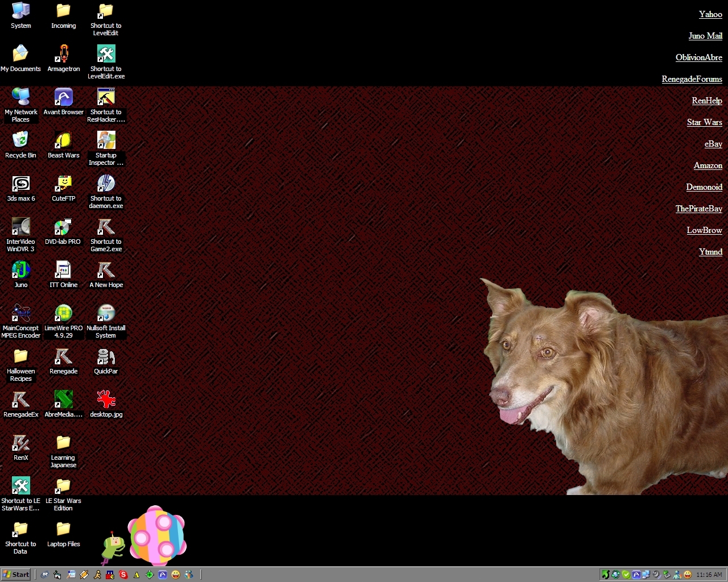This screenshot has height=582, width=728.
Task: Select the 3ds max 6 shortcut
Action: [x=20, y=184]
